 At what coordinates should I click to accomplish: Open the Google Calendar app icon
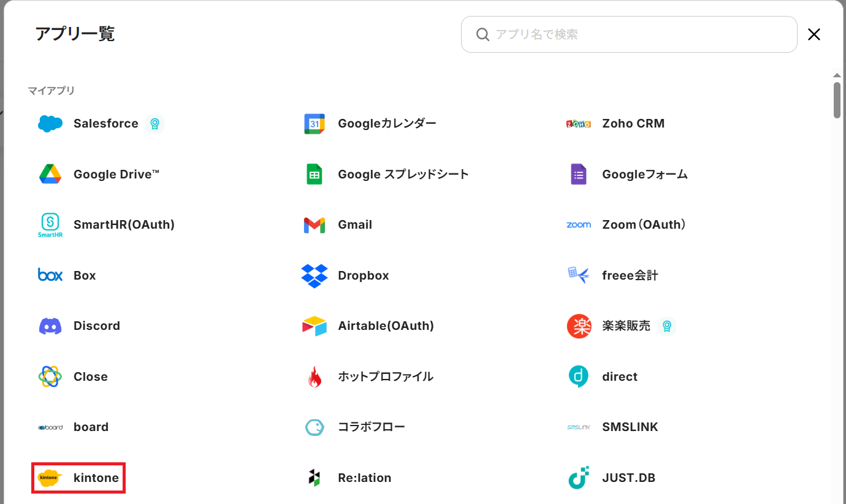[x=314, y=124]
